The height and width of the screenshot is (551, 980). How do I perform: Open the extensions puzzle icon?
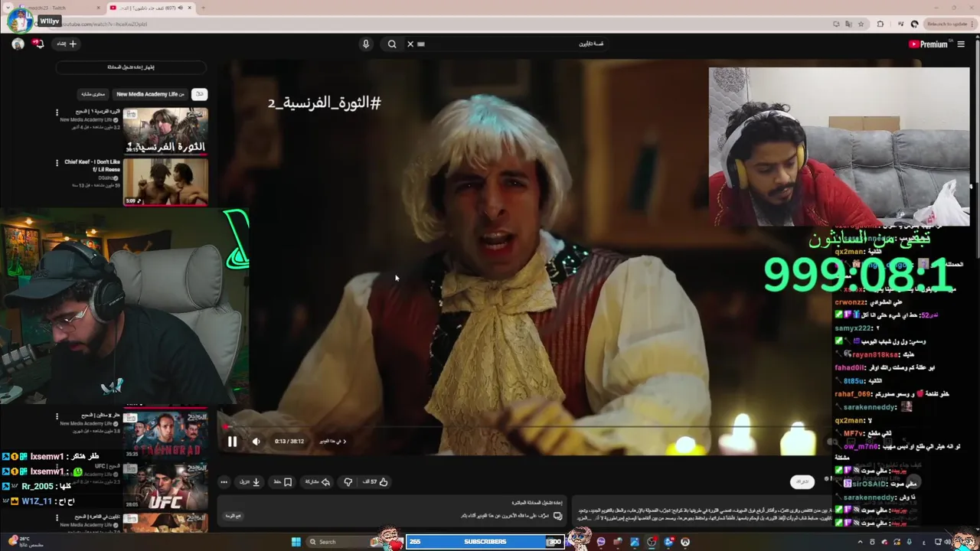click(x=880, y=24)
